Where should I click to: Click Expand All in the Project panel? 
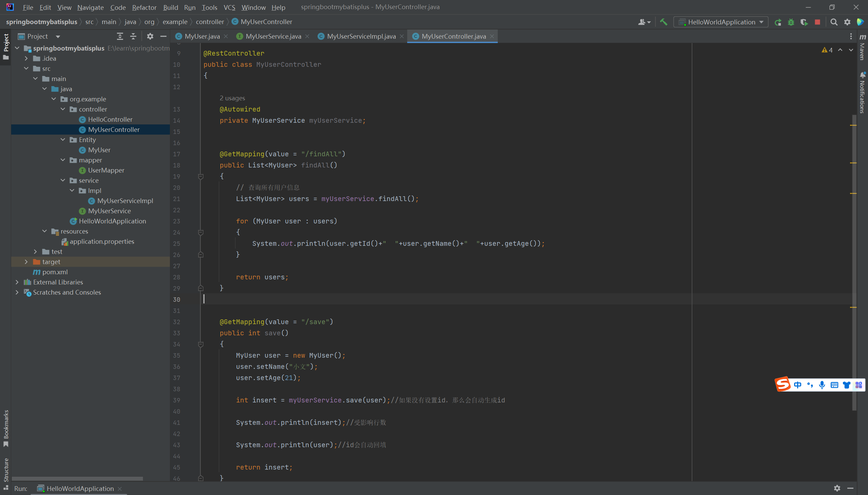coord(120,36)
